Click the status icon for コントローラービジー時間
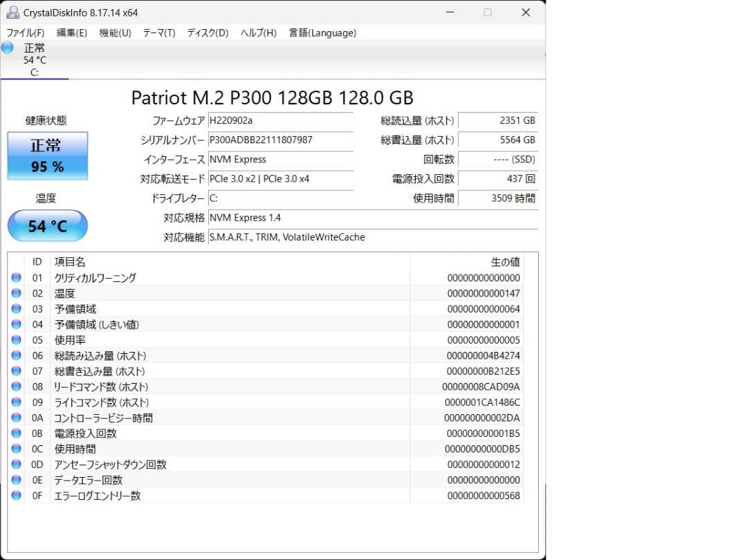Screen dimensions: 747x560 click(x=16, y=418)
